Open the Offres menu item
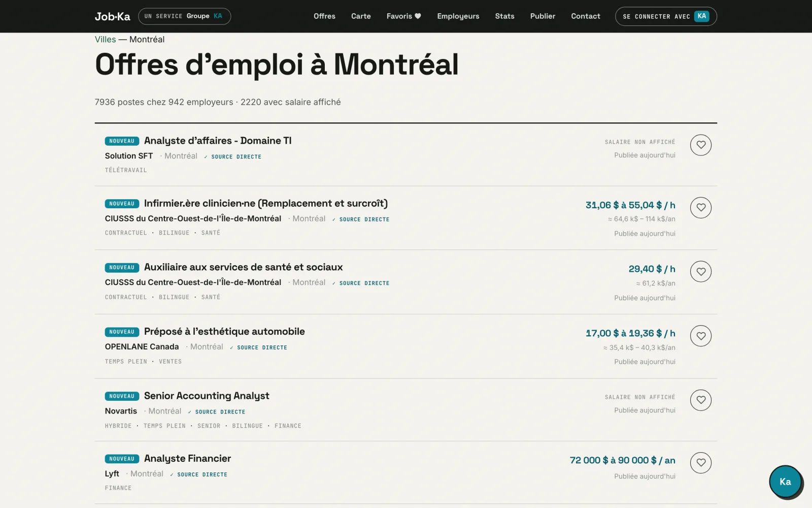The height and width of the screenshot is (508, 812). (x=324, y=16)
